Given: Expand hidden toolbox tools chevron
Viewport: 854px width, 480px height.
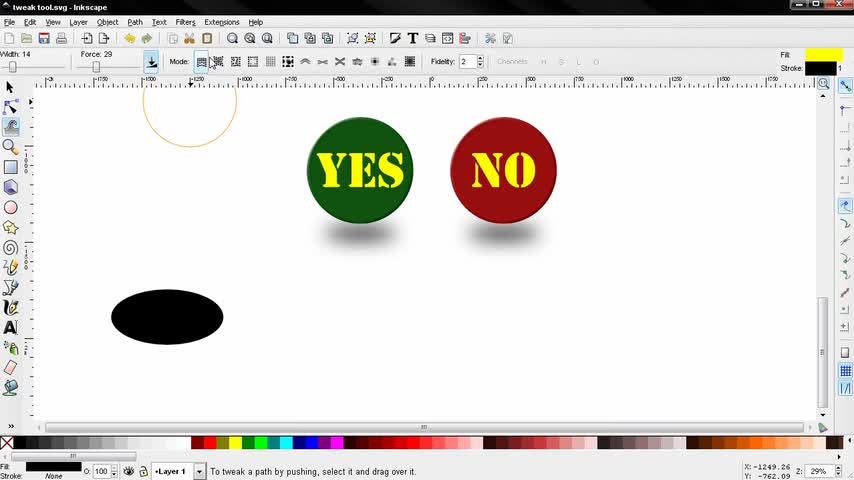Looking at the screenshot, I should click(x=11, y=426).
